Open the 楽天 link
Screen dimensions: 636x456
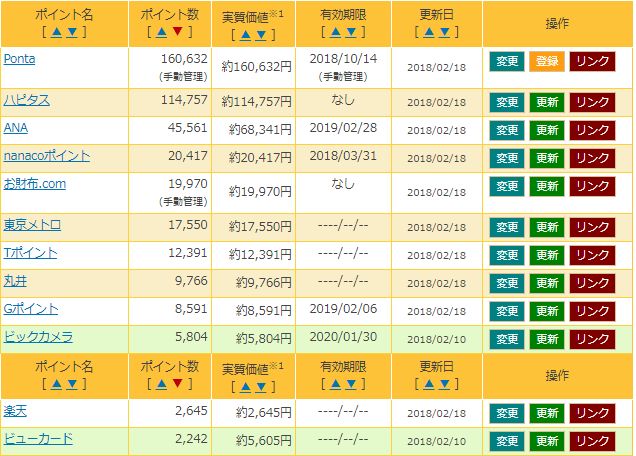[15, 411]
